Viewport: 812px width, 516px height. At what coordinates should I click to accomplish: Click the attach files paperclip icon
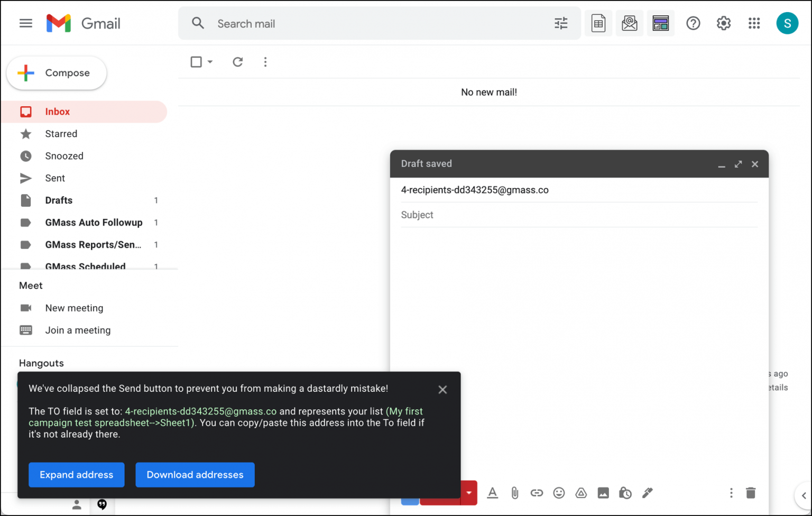point(514,493)
